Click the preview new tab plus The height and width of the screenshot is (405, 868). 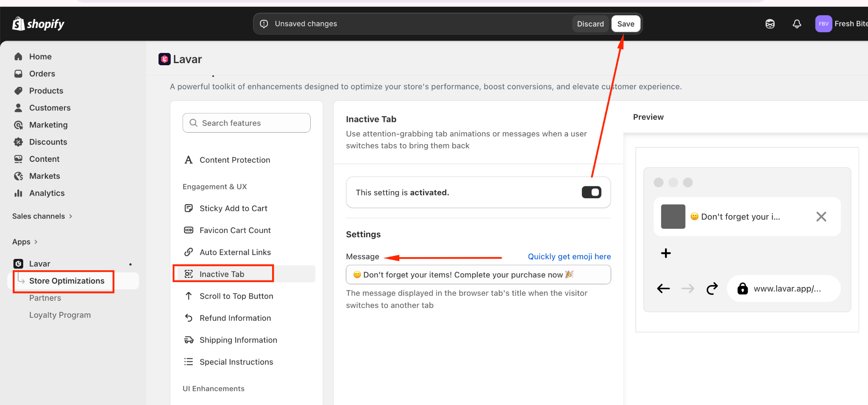click(666, 253)
